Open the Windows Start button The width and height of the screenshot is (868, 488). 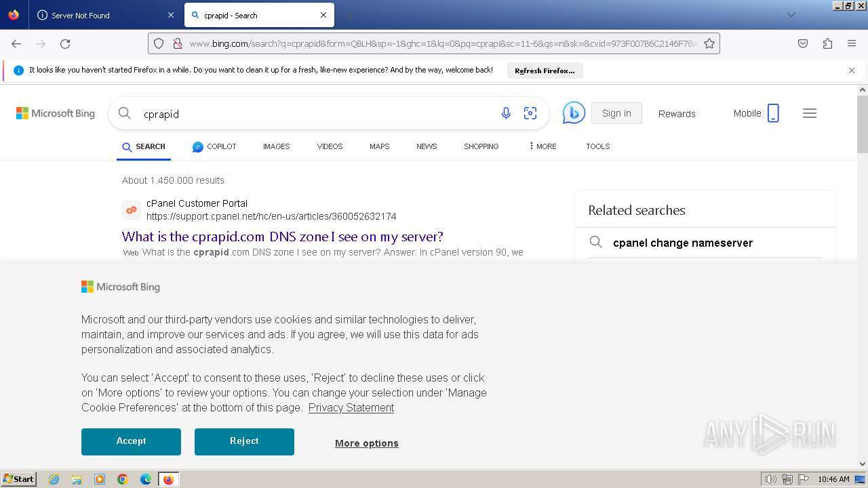(18, 479)
